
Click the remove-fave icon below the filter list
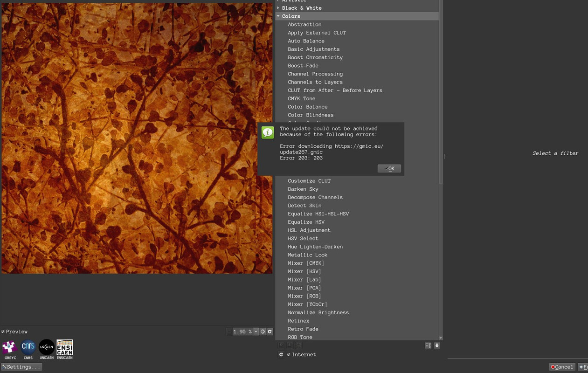click(x=290, y=345)
